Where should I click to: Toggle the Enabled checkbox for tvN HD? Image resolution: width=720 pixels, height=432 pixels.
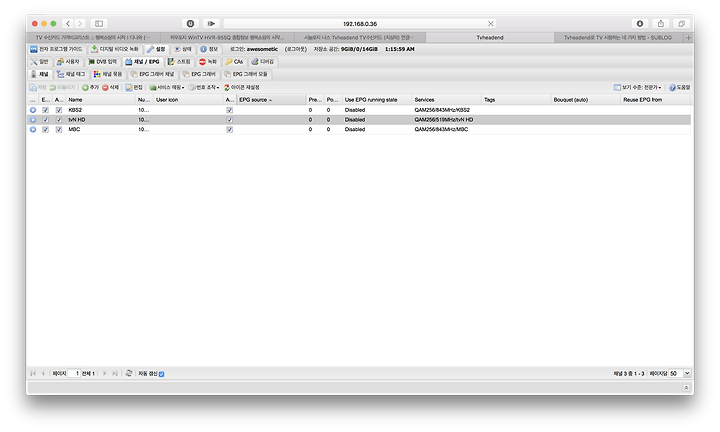click(45, 120)
